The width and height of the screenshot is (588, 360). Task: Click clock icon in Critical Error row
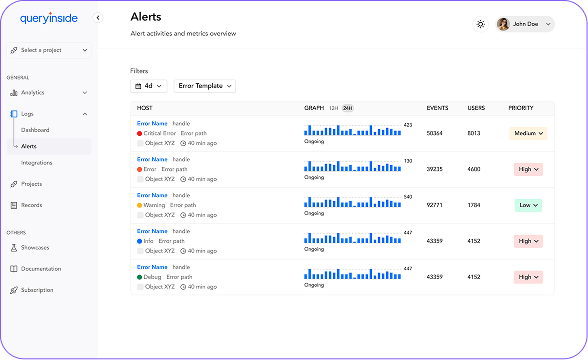(x=183, y=143)
